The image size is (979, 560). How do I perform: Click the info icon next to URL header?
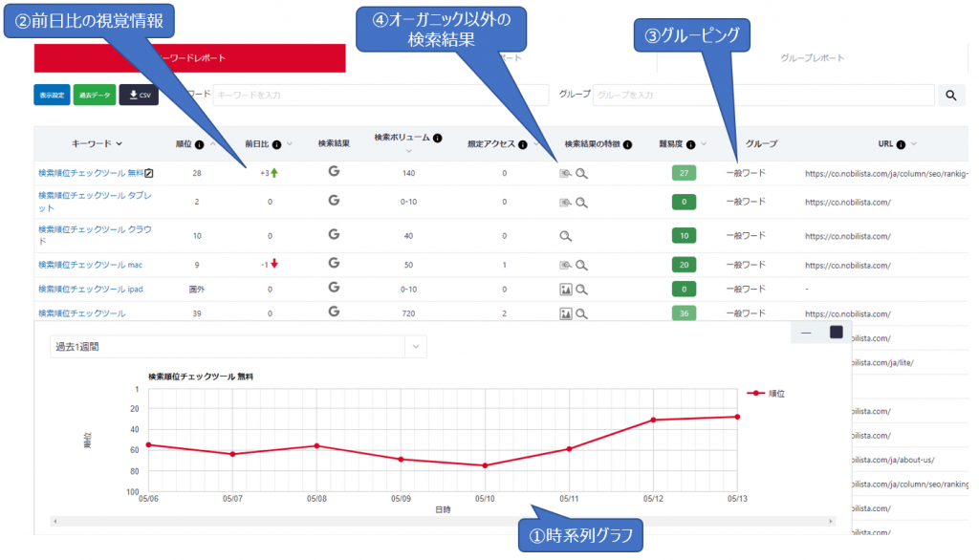(x=901, y=144)
